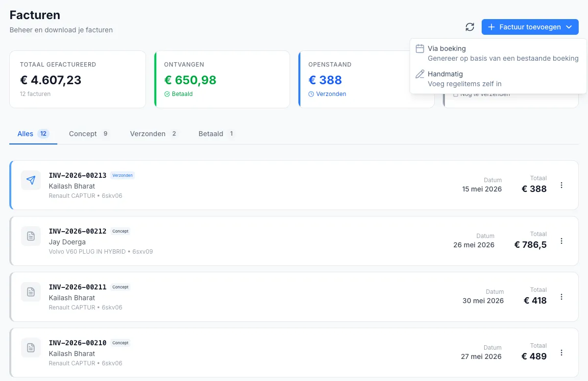This screenshot has width=588, height=381.
Task: Choose the Via boeking menu option
Action: 498,53
